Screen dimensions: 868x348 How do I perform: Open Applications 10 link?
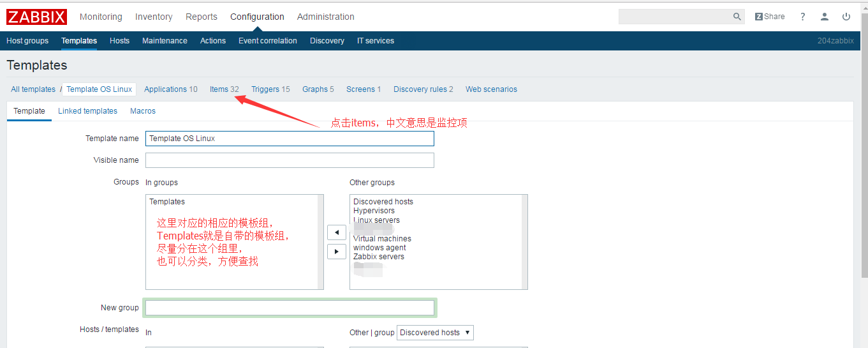[171, 89]
